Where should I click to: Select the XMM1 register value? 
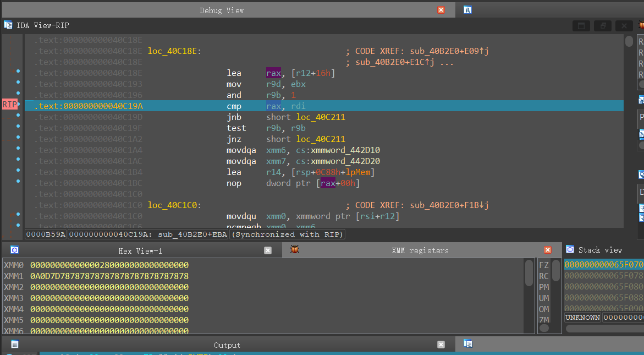pos(109,276)
